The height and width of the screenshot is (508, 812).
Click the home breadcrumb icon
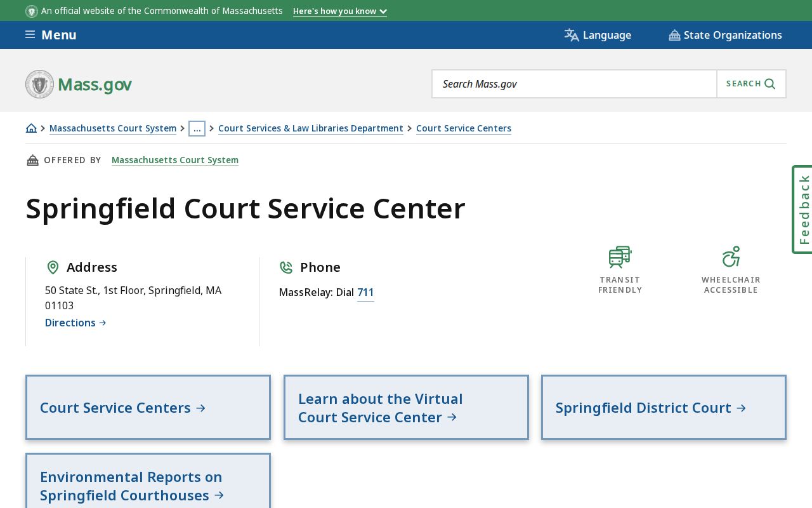point(31,128)
